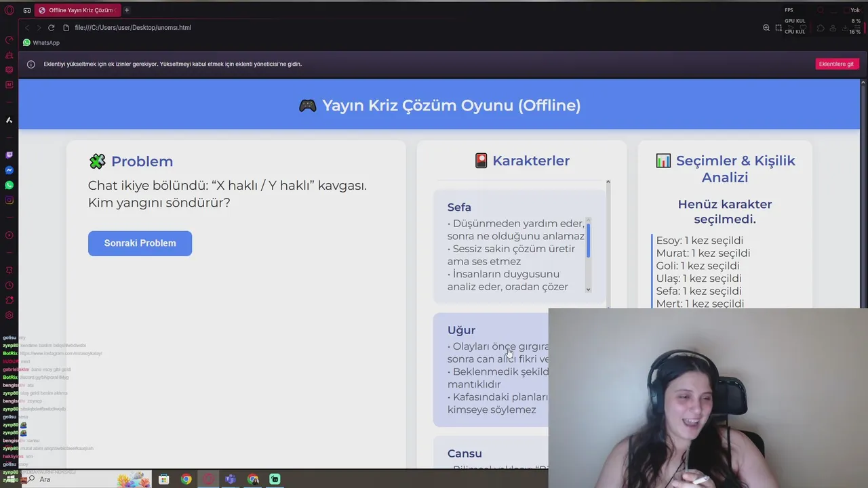
Task: Open the Opera menu logo
Action: click(9, 10)
